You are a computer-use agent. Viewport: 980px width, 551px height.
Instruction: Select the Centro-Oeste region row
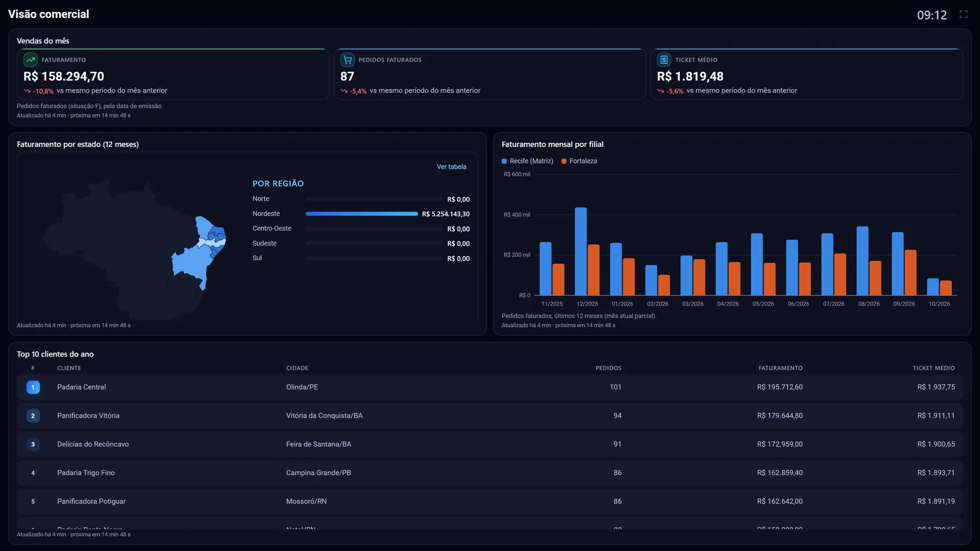click(361, 229)
